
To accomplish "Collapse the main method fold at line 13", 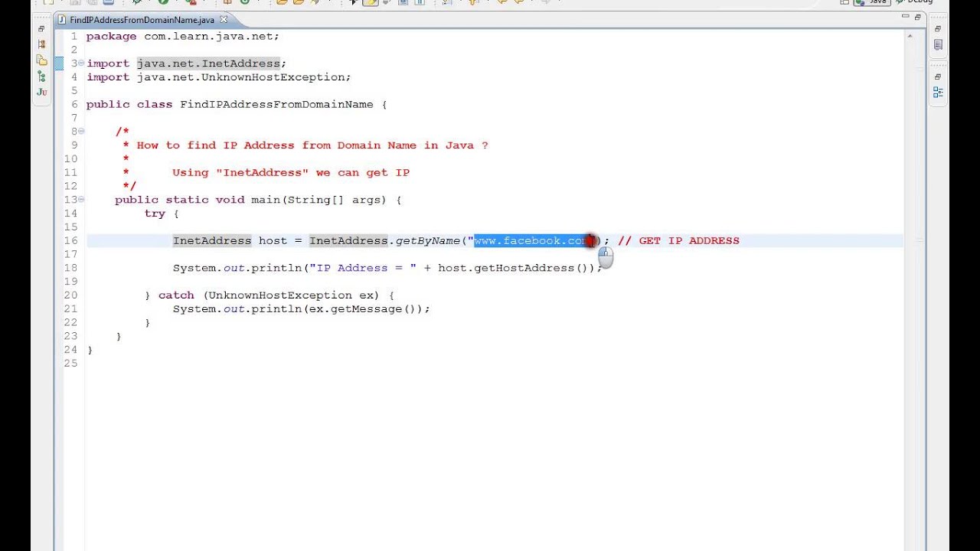I will [81, 200].
